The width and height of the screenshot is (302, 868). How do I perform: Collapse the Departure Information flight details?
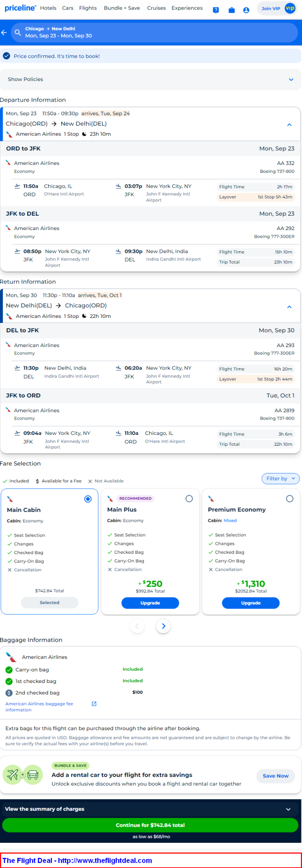pyautogui.click(x=289, y=125)
